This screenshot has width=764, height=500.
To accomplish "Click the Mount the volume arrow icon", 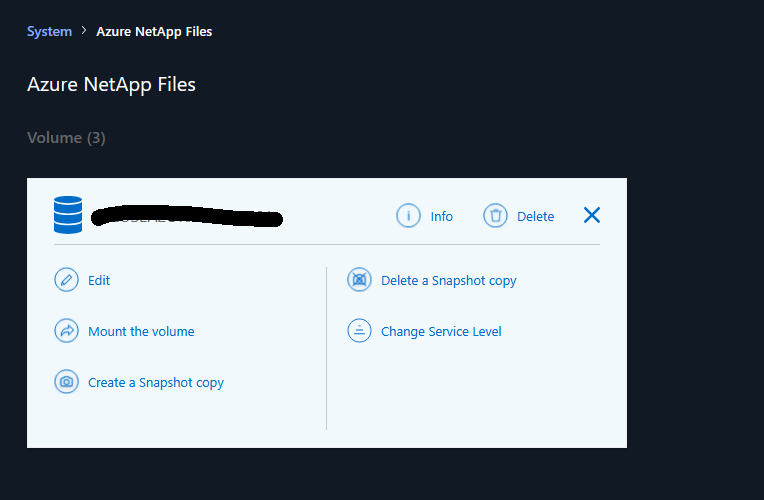I will coord(66,331).
